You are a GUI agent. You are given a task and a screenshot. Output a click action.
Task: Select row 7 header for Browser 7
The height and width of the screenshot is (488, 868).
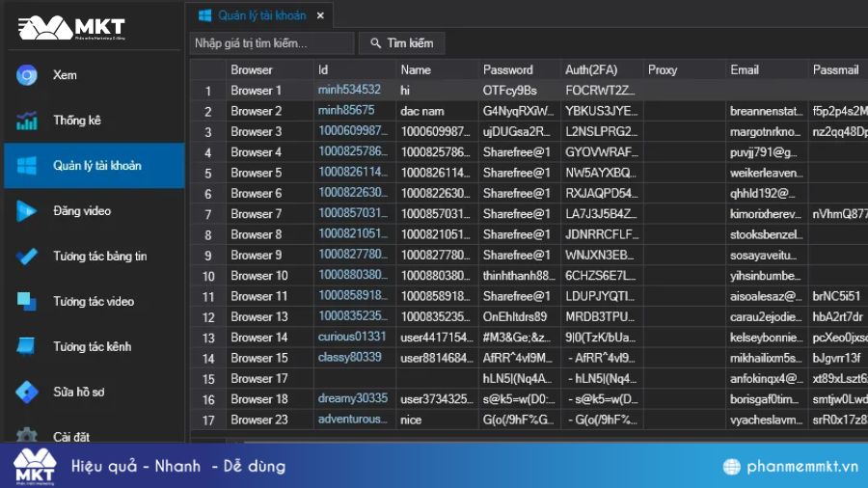click(207, 213)
